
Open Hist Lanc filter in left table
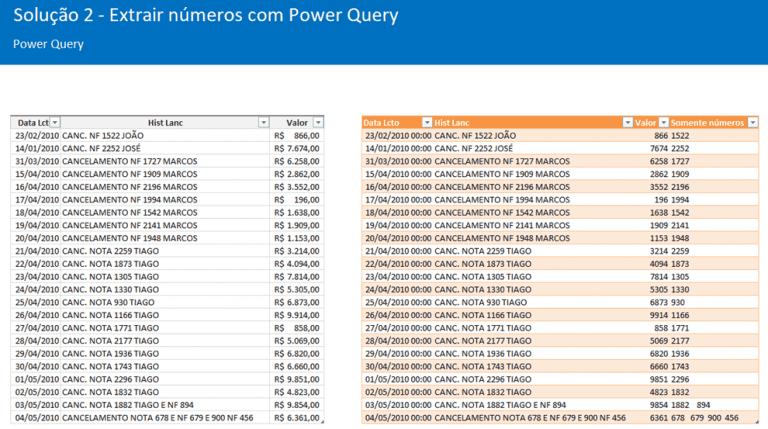click(x=264, y=122)
